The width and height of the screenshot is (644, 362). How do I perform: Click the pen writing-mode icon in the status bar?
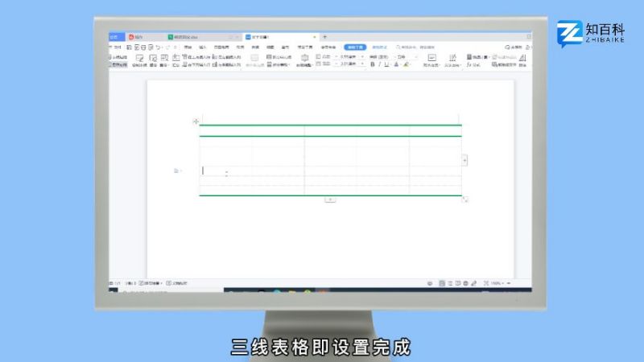[x=473, y=283]
